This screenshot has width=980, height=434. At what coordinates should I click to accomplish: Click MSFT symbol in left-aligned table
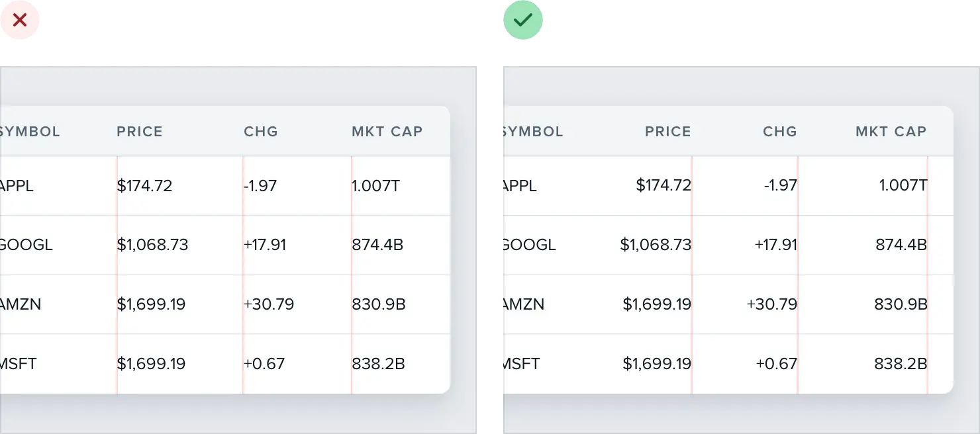[19, 364]
